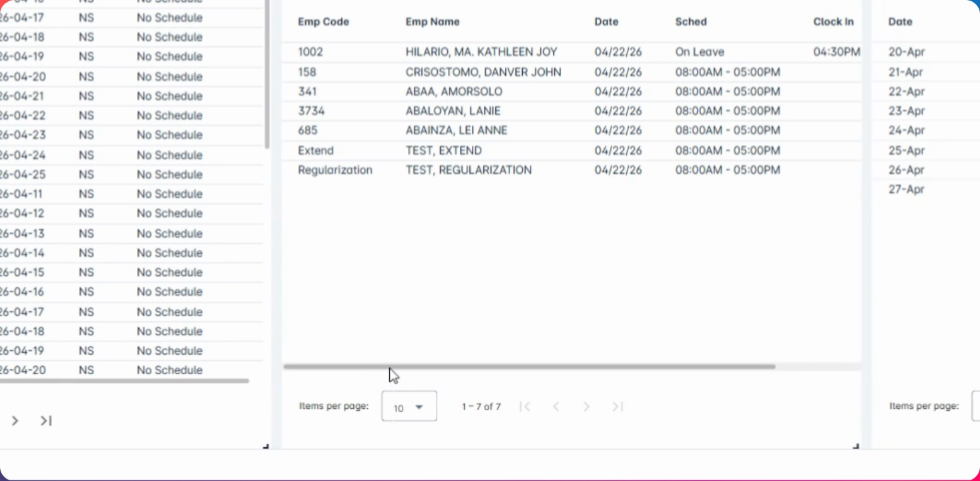This screenshot has width=980, height=481.
Task: Sort by the Emp Code column header
Action: [323, 22]
